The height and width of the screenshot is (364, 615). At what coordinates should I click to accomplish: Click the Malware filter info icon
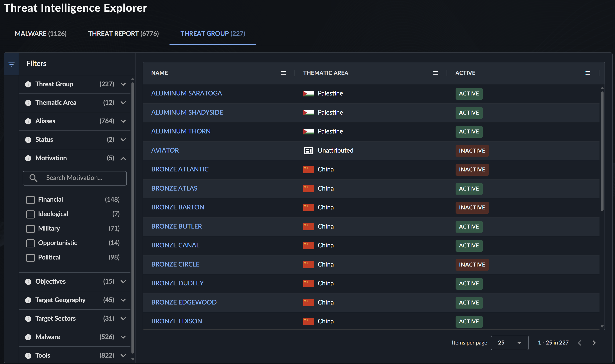click(28, 337)
